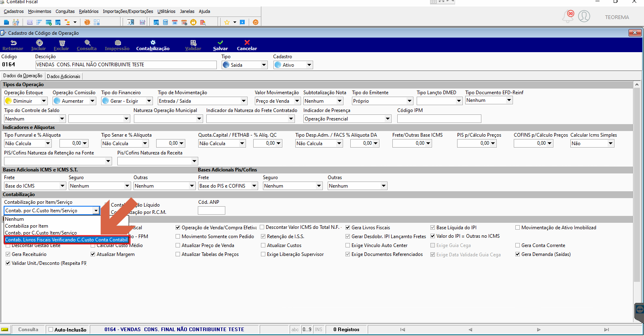Click the calendar with gear icon

click(x=184, y=22)
